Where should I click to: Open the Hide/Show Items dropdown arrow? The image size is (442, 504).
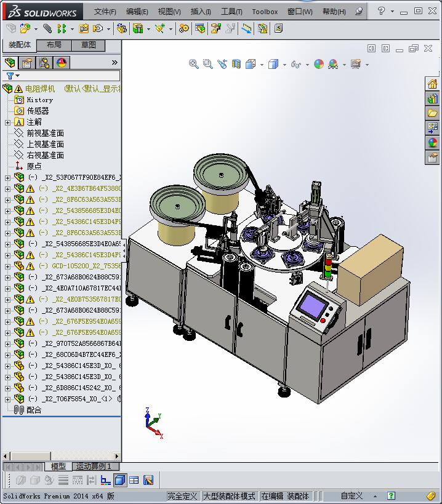click(x=307, y=65)
